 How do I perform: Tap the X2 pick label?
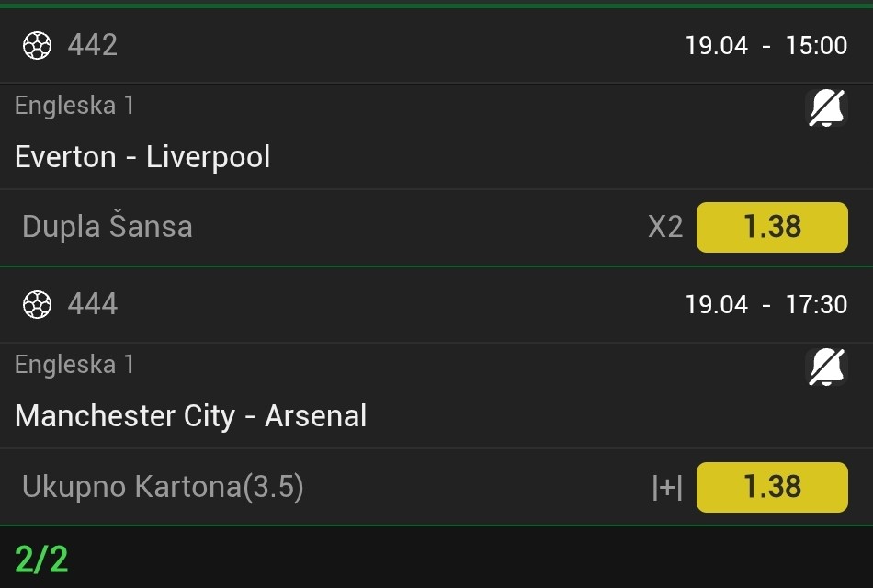point(665,227)
